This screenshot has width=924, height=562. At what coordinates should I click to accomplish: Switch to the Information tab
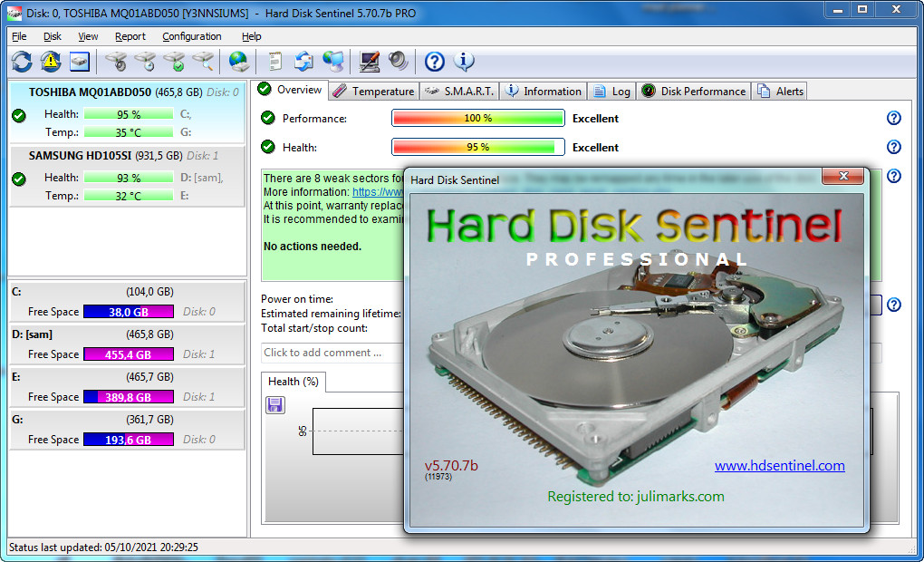click(544, 91)
